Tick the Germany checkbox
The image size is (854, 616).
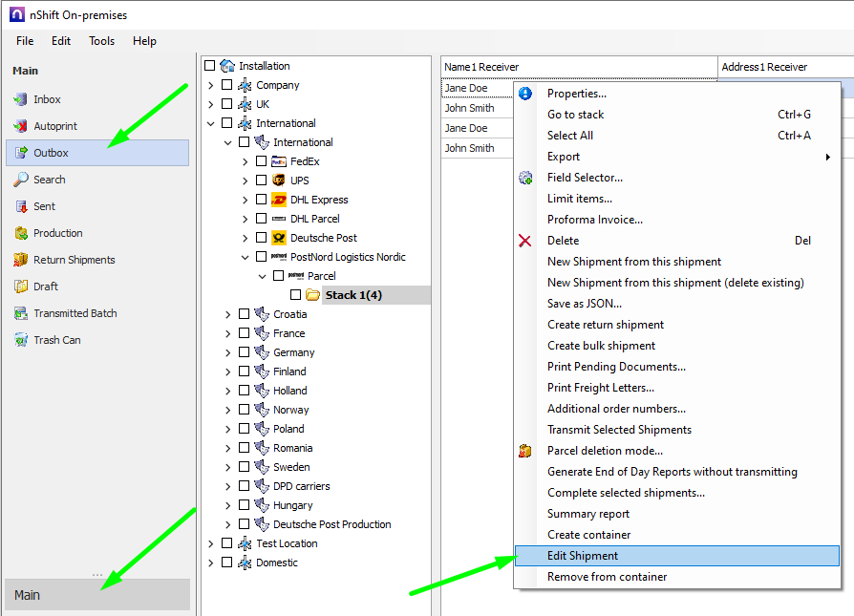[x=244, y=352]
